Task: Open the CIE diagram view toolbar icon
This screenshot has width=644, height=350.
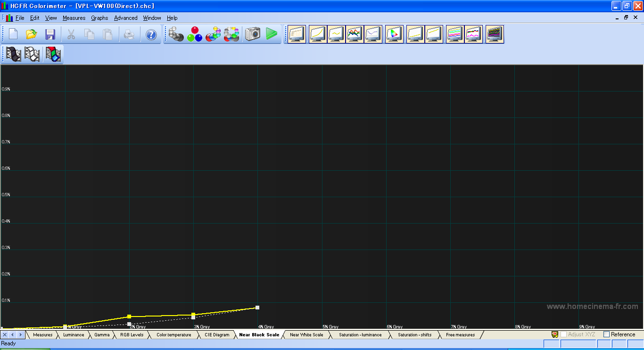Action: click(x=394, y=34)
